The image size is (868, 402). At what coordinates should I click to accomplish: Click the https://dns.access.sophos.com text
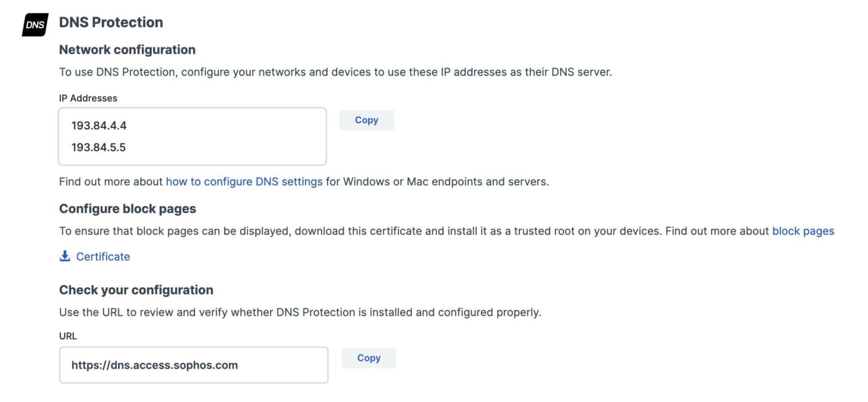coord(155,365)
